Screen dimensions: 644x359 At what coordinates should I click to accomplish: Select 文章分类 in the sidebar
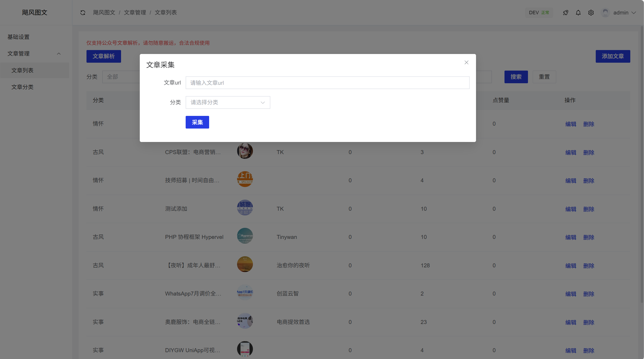[x=22, y=87]
